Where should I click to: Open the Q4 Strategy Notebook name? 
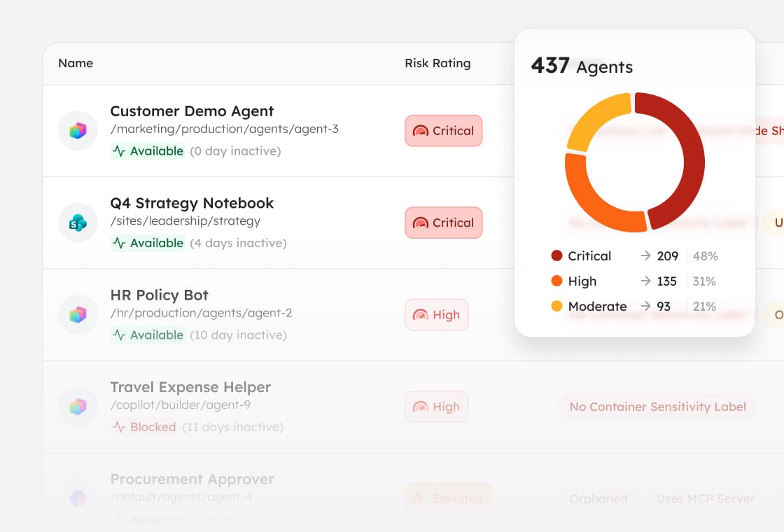pos(192,203)
